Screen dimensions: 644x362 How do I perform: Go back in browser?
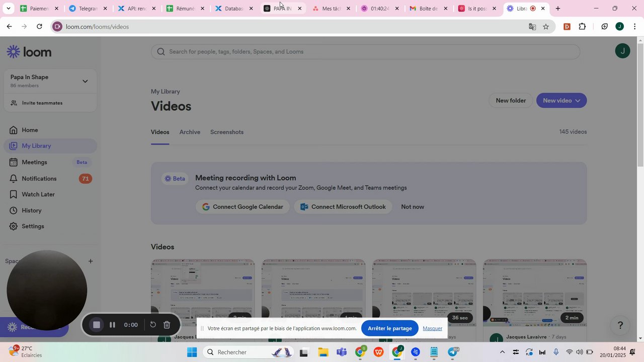(9, 27)
